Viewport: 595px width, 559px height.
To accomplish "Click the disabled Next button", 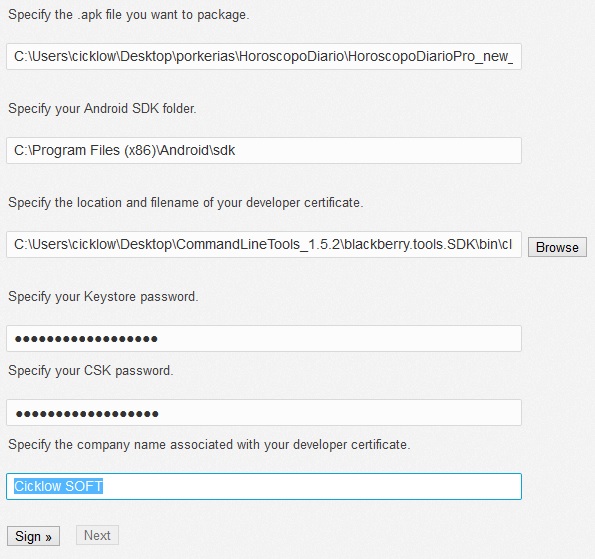I will click(x=97, y=535).
